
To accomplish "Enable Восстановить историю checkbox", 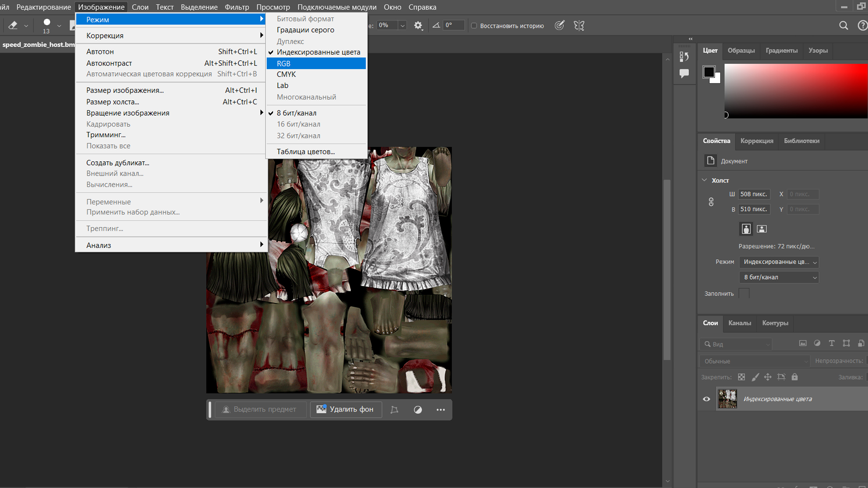I will (474, 26).
